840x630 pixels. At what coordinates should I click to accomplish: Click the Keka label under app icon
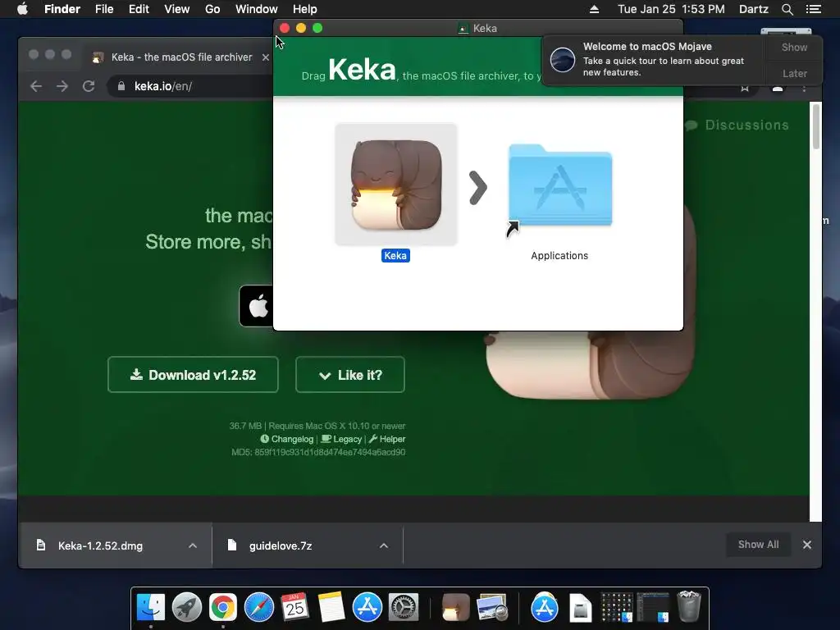pos(395,256)
